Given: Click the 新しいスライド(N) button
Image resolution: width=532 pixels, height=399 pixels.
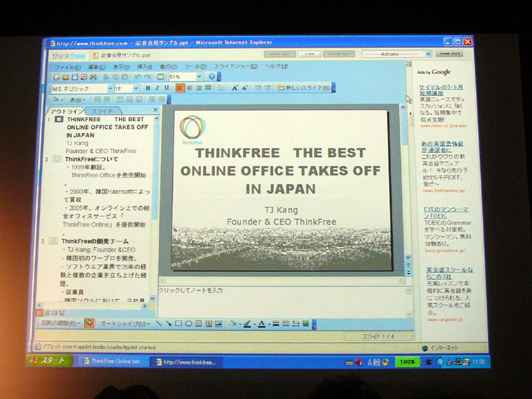Looking at the screenshot, I should tap(304, 88).
